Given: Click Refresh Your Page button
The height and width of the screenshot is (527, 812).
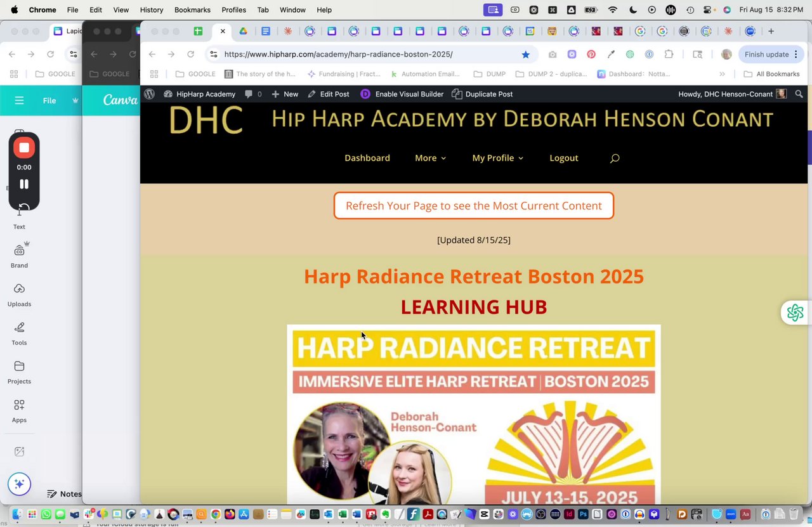Looking at the screenshot, I should (x=474, y=205).
